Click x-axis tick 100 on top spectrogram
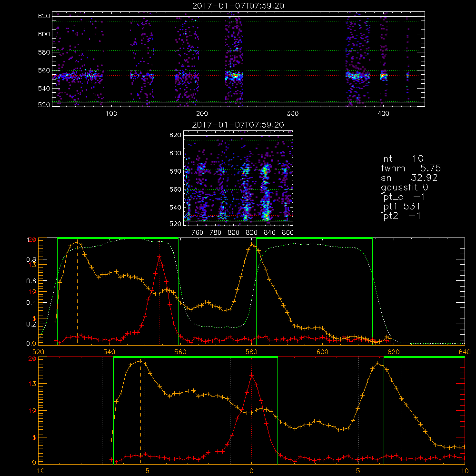This screenshot has height=476, width=476. tap(111, 114)
